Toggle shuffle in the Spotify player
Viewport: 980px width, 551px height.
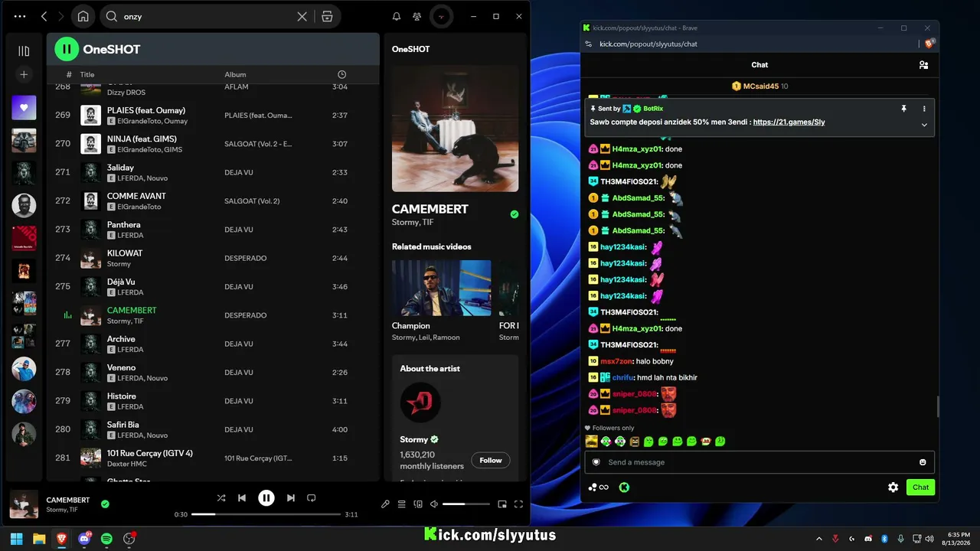click(x=221, y=498)
